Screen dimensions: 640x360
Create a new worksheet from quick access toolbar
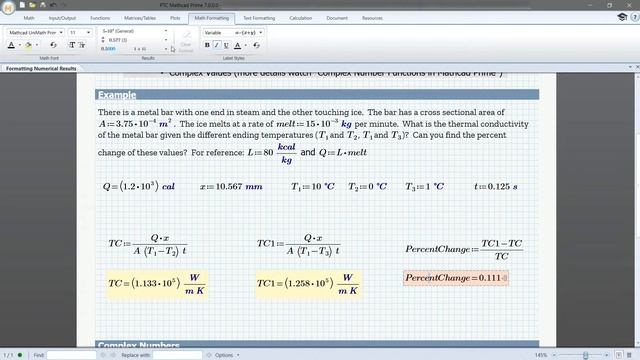(x=22, y=5)
